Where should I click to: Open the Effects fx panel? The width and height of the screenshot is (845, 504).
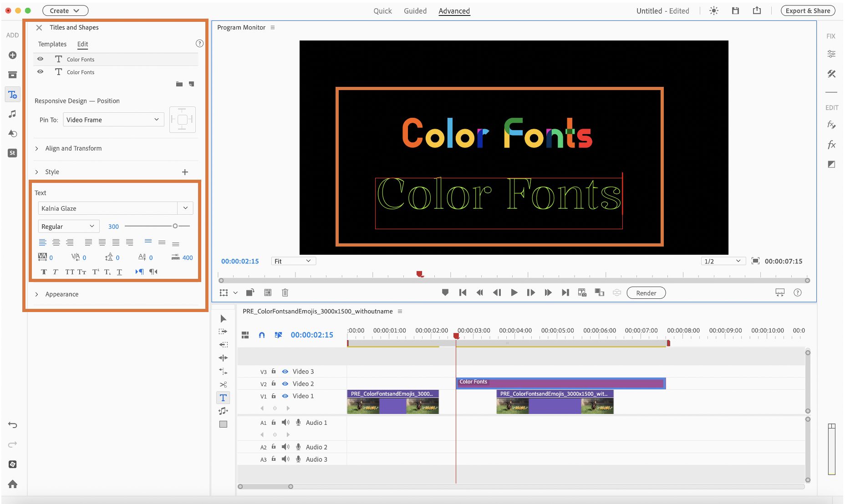(831, 145)
